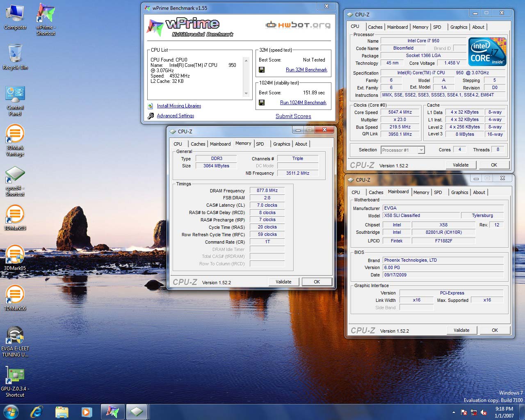Select the 3DMark03 desktop icon
Viewport: 525px width, 420px height.
pos(15,217)
